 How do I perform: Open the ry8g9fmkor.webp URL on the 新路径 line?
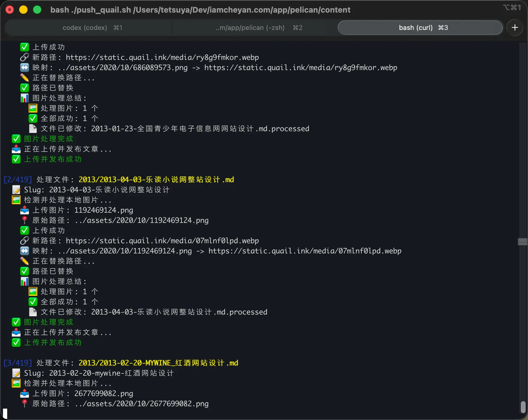(x=162, y=57)
